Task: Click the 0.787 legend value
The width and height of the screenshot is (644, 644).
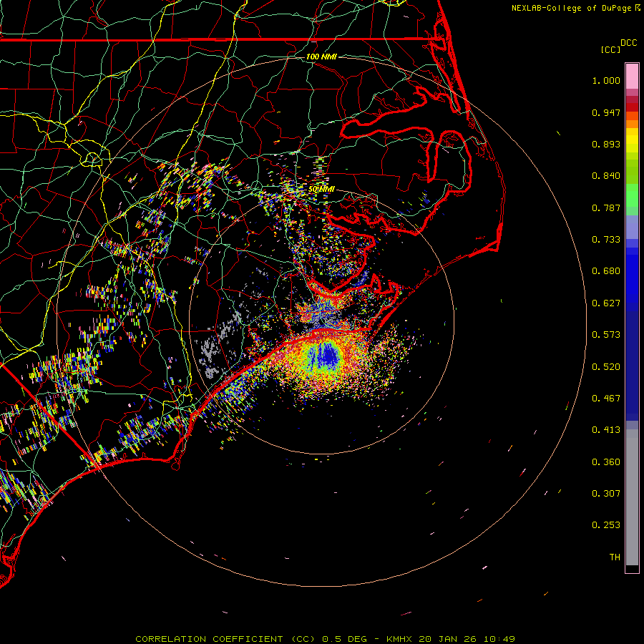Action: 606,208
